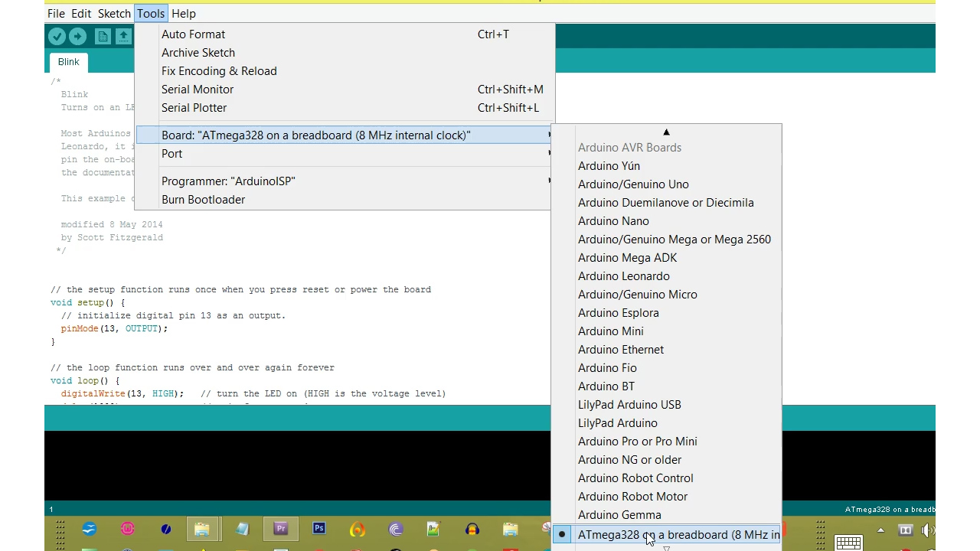Image resolution: width=980 pixels, height=551 pixels.
Task: Open Adobe Photoshop from taskbar
Action: (318, 529)
